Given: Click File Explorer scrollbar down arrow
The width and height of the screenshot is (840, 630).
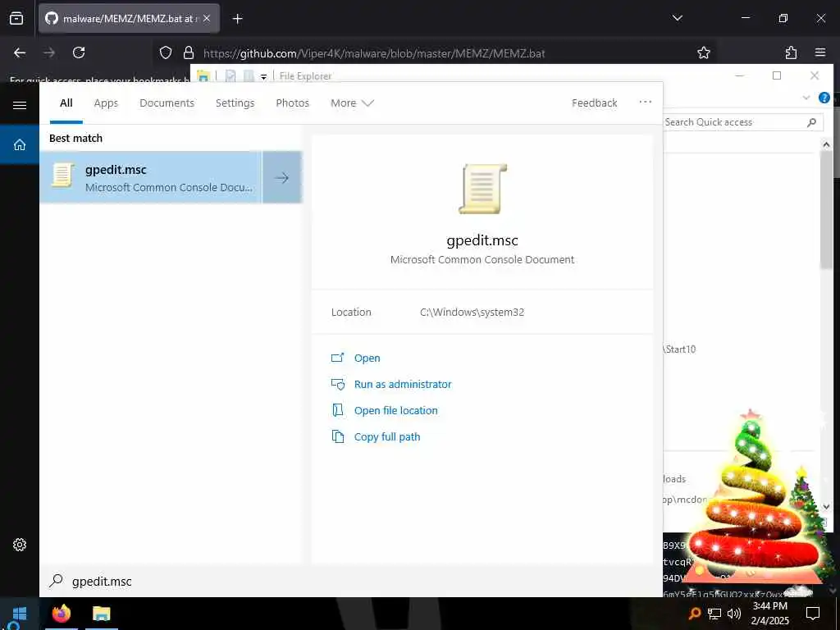Looking at the screenshot, I should pyautogui.click(x=826, y=506).
